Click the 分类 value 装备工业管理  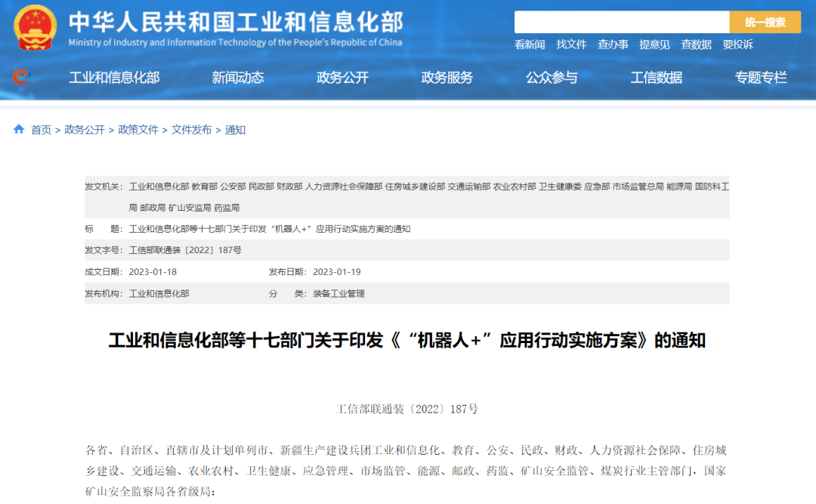[338, 294]
